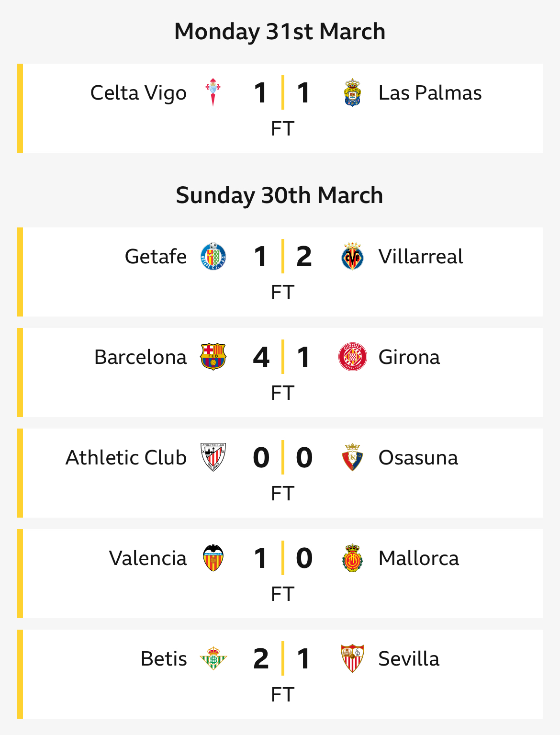This screenshot has height=735, width=560.
Task: Click the Girona crest icon
Action: click(x=352, y=357)
